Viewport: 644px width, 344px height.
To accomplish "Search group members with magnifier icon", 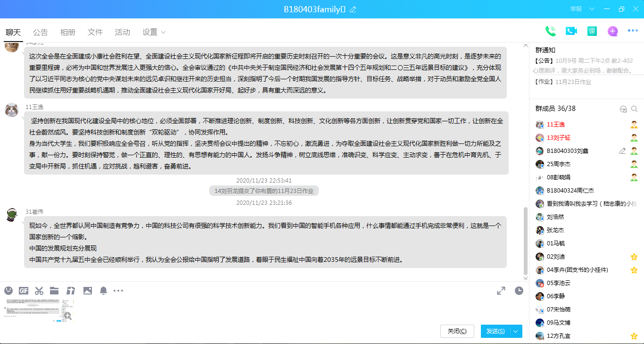I will click(634, 109).
